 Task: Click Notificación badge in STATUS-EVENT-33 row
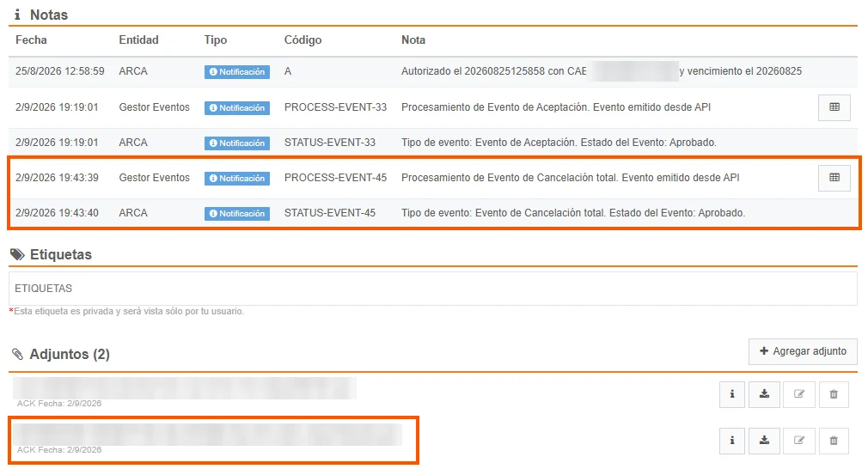(x=237, y=143)
